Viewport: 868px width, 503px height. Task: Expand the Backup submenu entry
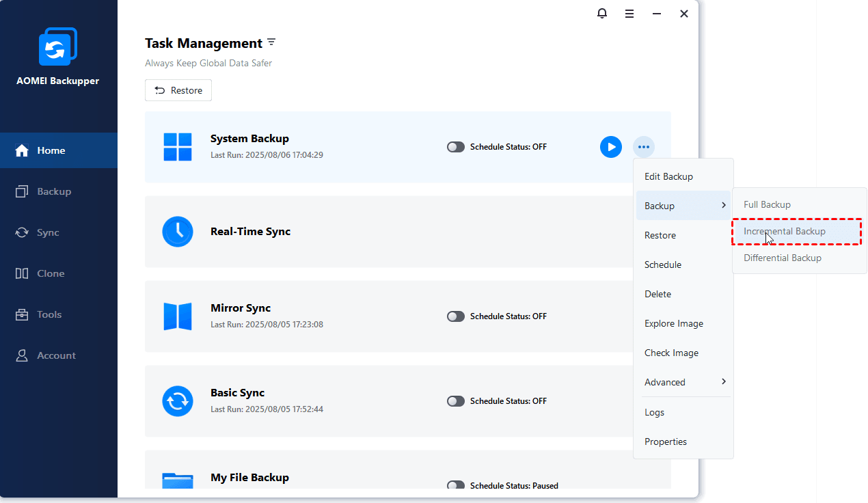(x=683, y=206)
